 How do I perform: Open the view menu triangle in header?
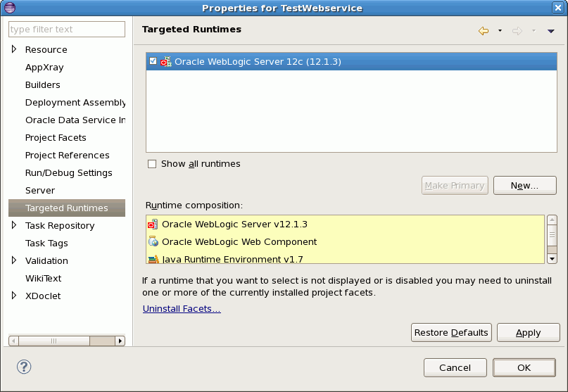tap(550, 31)
